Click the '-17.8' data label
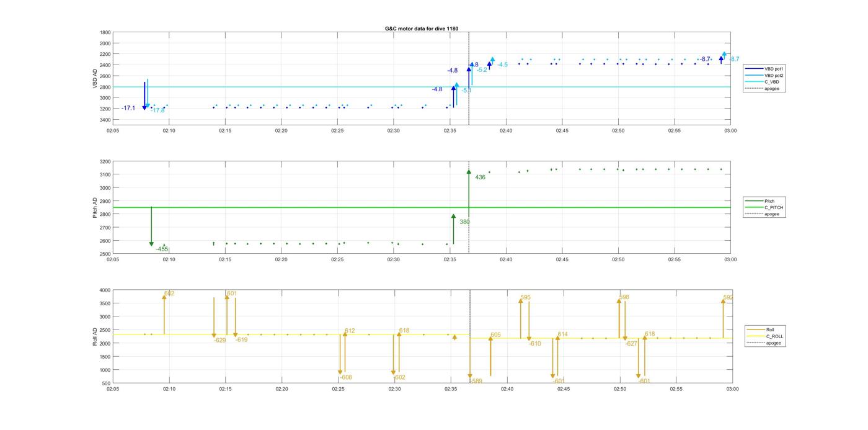The height and width of the screenshot is (430, 868). [158, 110]
